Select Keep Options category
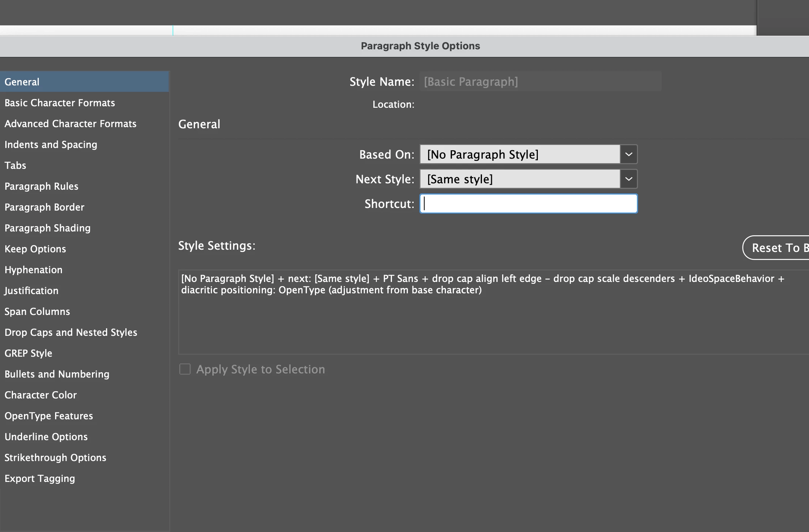 (35, 249)
